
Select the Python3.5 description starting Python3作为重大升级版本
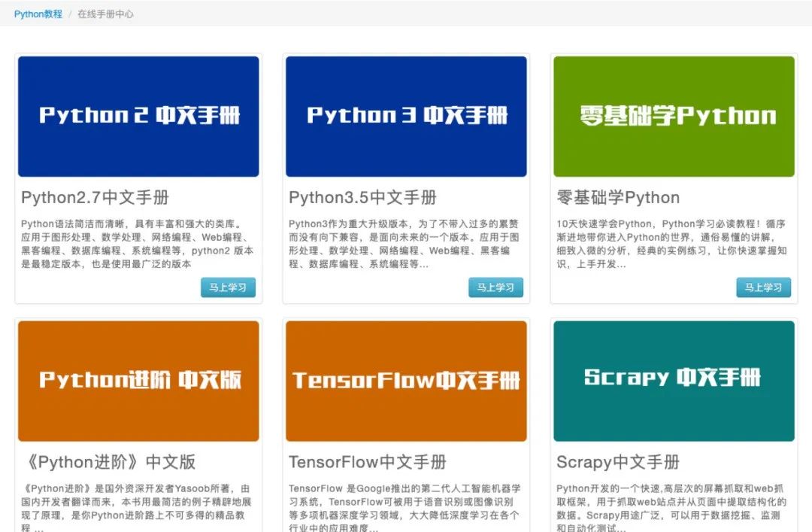point(404,244)
